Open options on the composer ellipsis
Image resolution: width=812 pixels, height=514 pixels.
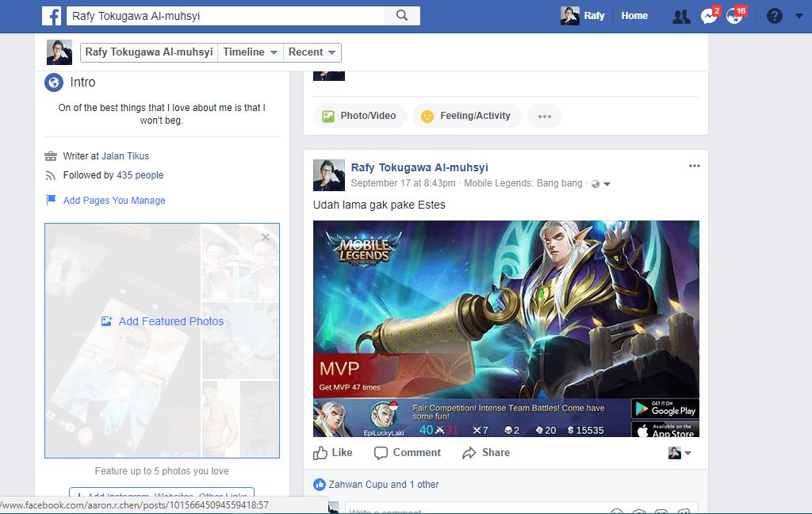point(545,115)
